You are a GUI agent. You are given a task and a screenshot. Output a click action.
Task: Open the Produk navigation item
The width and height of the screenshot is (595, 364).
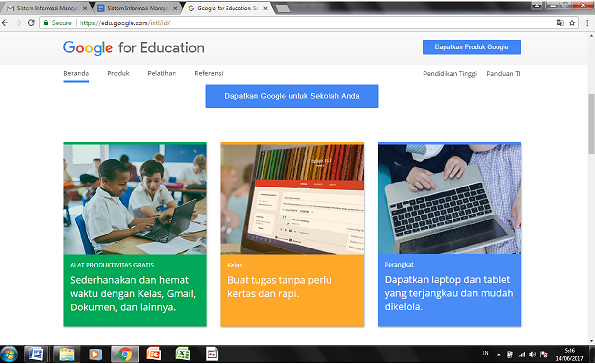click(118, 73)
